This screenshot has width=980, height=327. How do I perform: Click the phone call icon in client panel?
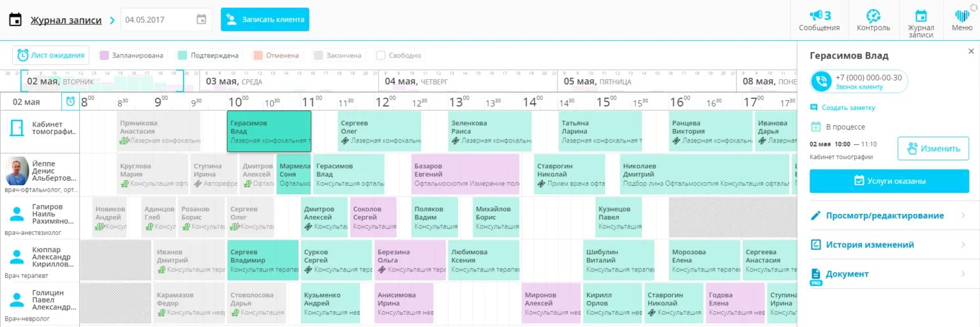(x=820, y=81)
